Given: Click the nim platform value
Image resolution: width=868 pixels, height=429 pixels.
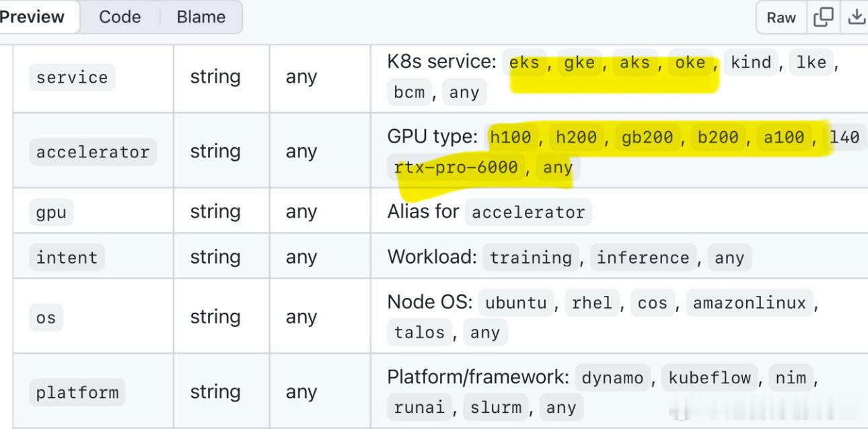Looking at the screenshot, I should pos(791,378).
